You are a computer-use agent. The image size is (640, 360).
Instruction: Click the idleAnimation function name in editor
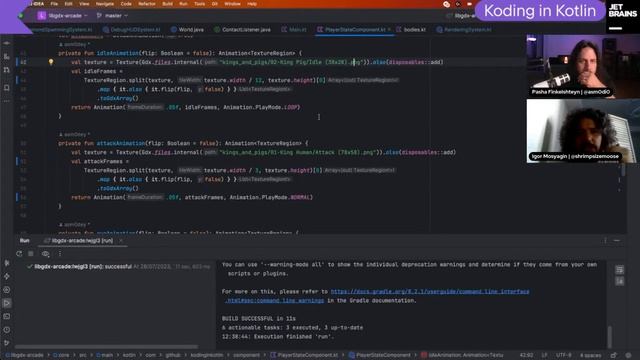(118, 53)
